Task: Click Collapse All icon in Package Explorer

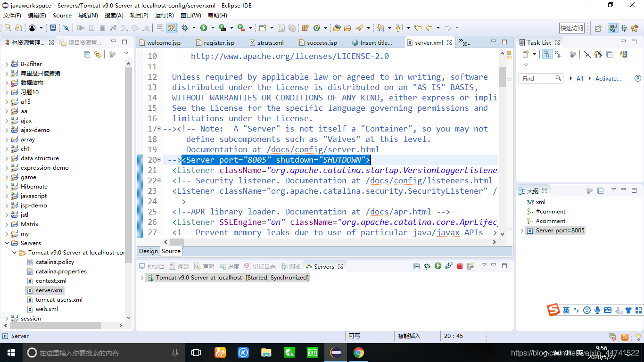Action: pyautogui.click(x=87, y=54)
